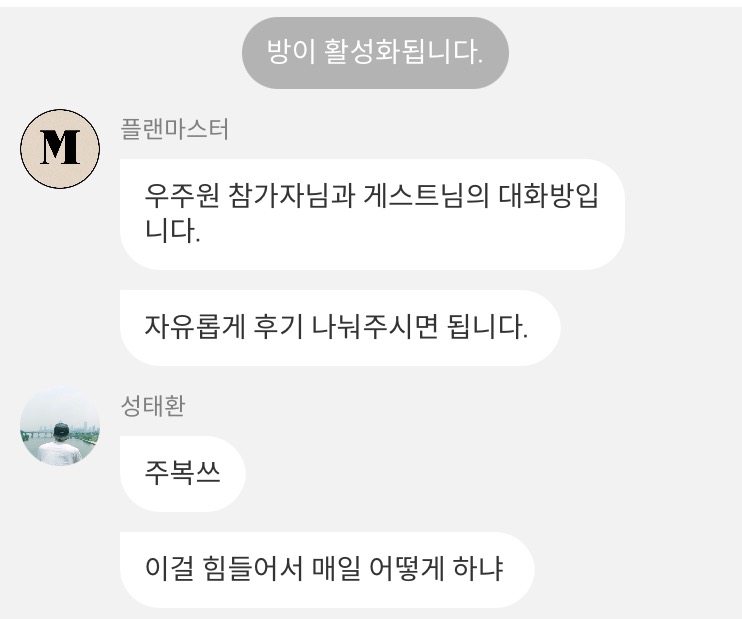The image size is (742, 619).
Task: Select the 대화방입니다 welcome message bubble
Action: [372, 214]
